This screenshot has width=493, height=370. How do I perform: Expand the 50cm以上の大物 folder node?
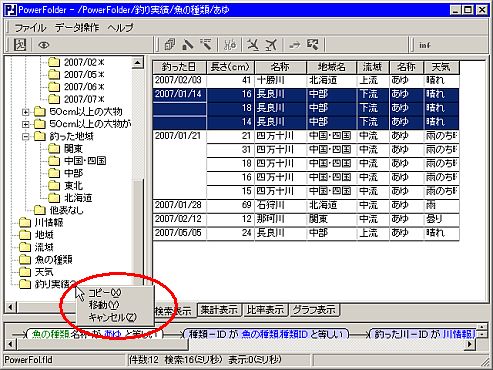pyautogui.click(x=26, y=112)
